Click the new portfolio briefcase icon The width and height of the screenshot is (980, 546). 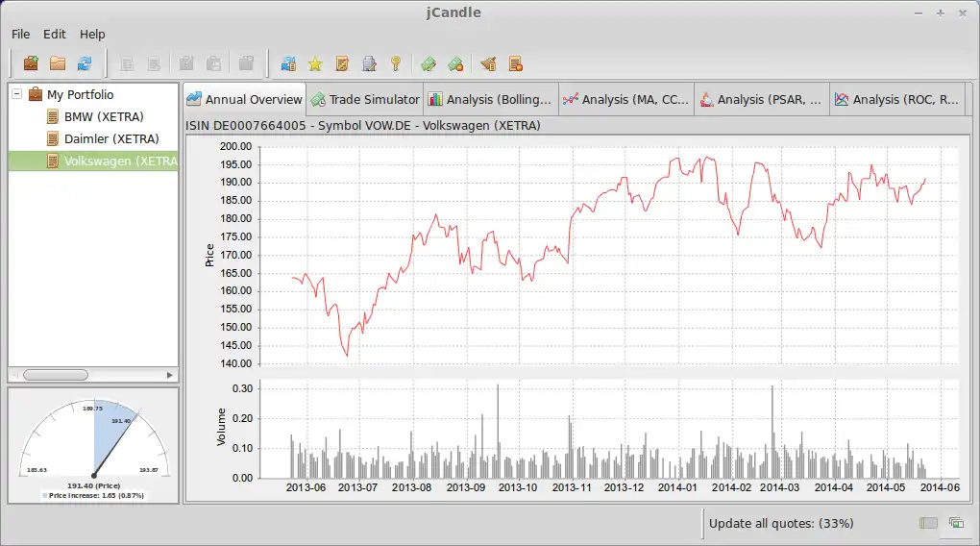(x=31, y=63)
